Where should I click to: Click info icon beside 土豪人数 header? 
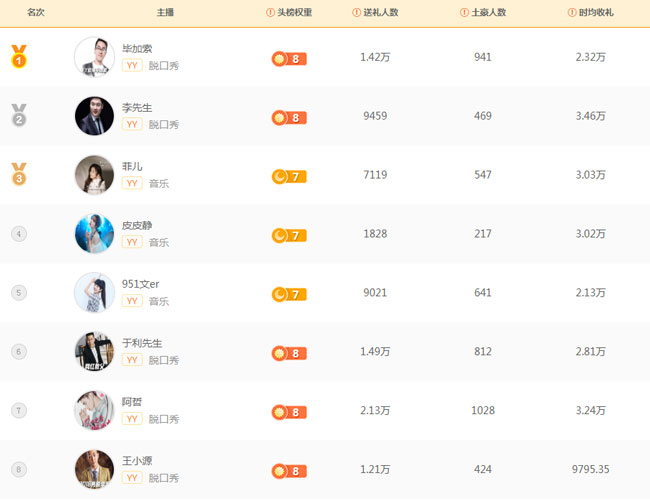[x=464, y=12]
